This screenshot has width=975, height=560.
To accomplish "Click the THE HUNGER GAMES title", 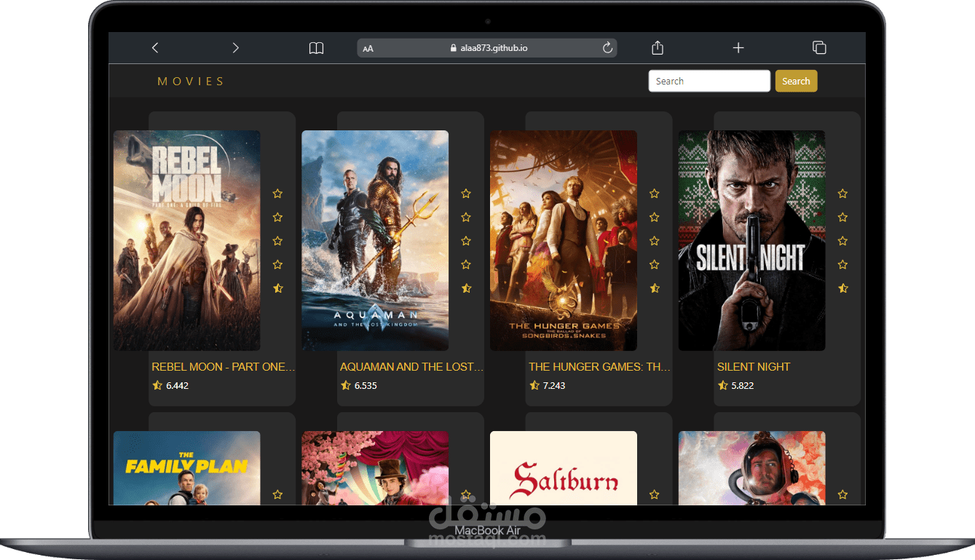I will [x=600, y=367].
